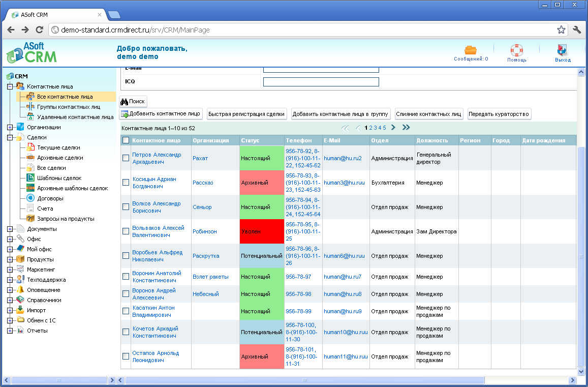The image size is (588, 387).
Task: Click the Deal templates tree icon
Action: pyautogui.click(x=30, y=178)
